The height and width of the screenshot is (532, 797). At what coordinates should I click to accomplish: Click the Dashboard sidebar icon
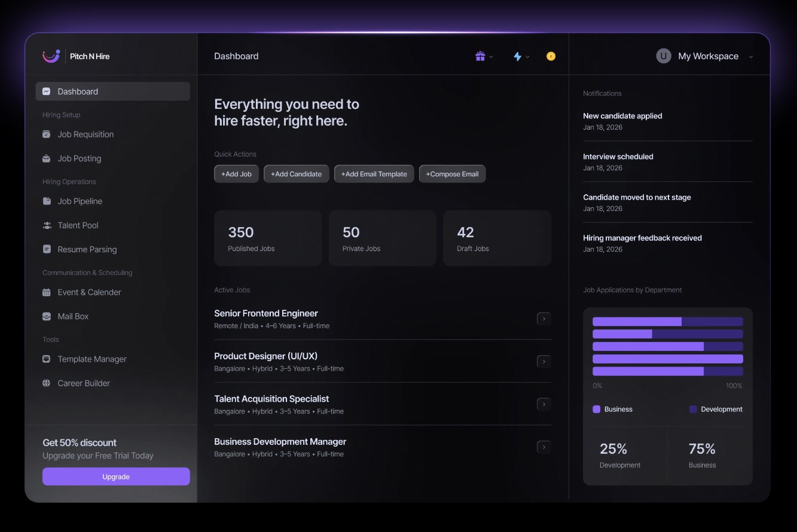click(46, 91)
